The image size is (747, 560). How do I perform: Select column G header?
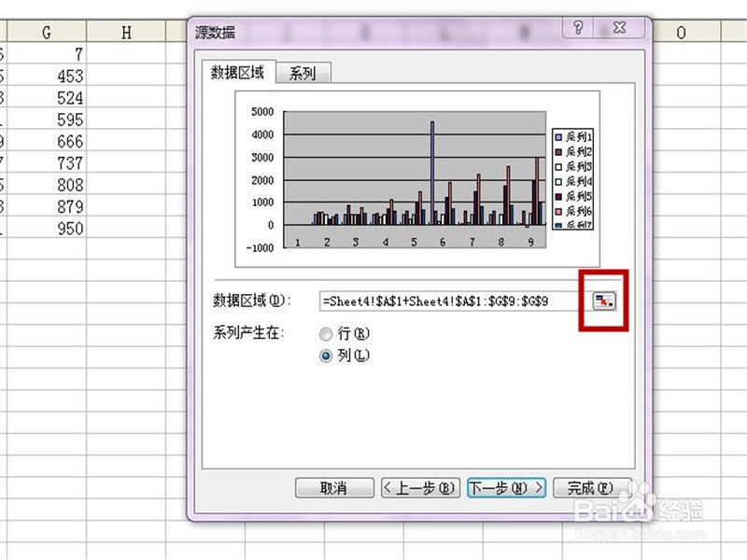47,32
